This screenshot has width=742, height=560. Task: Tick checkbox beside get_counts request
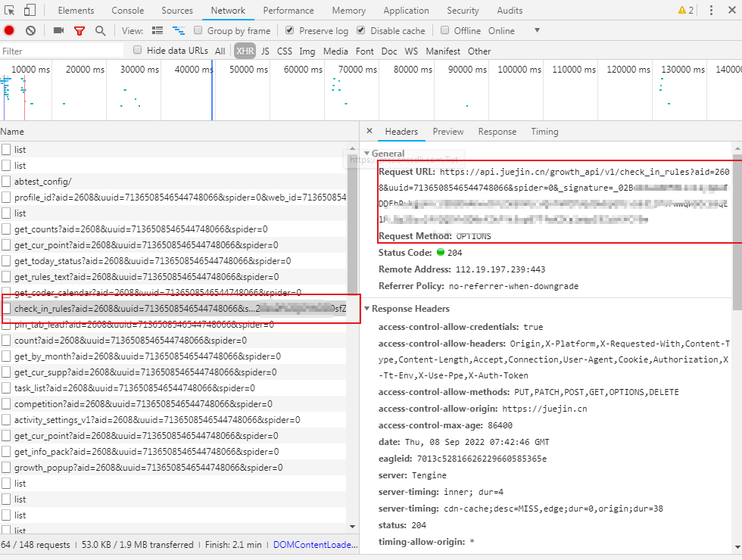(6, 229)
